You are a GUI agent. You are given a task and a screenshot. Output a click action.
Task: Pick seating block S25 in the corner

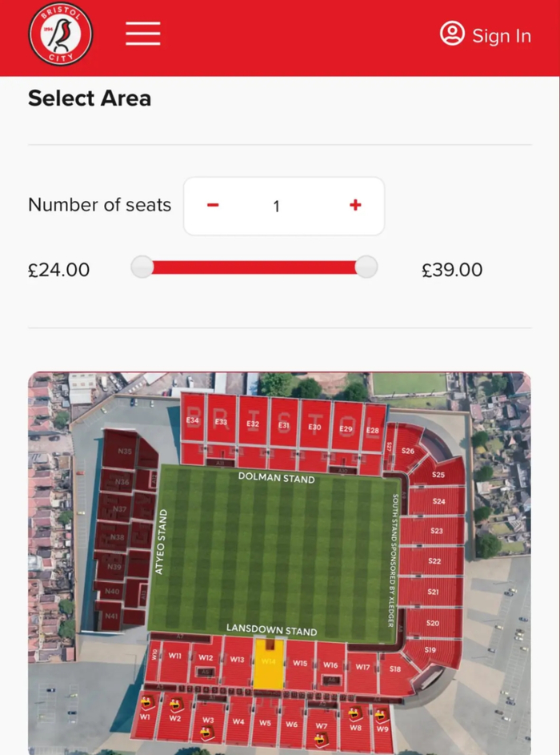point(438,476)
